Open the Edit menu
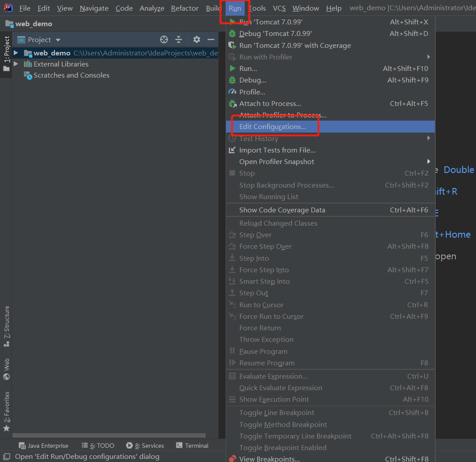 44,8
